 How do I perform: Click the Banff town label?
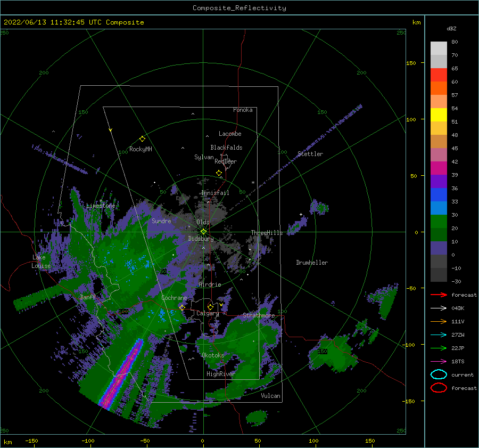point(88,297)
